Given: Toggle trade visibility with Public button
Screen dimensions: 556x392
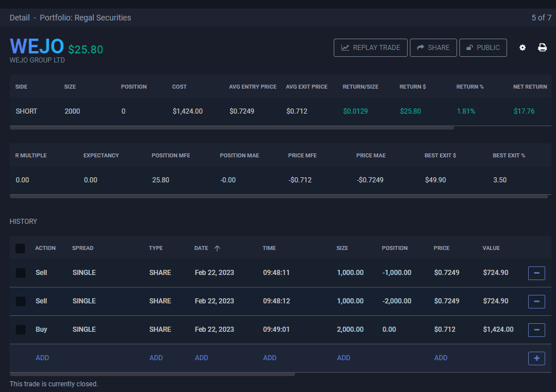Looking at the screenshot, I should (483, 48).
